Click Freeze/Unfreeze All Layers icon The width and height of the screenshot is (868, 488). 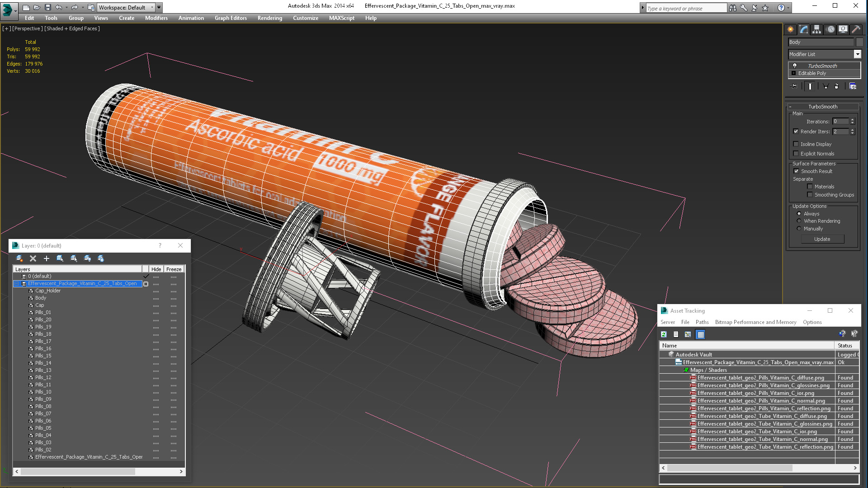(x=101, y=258)
